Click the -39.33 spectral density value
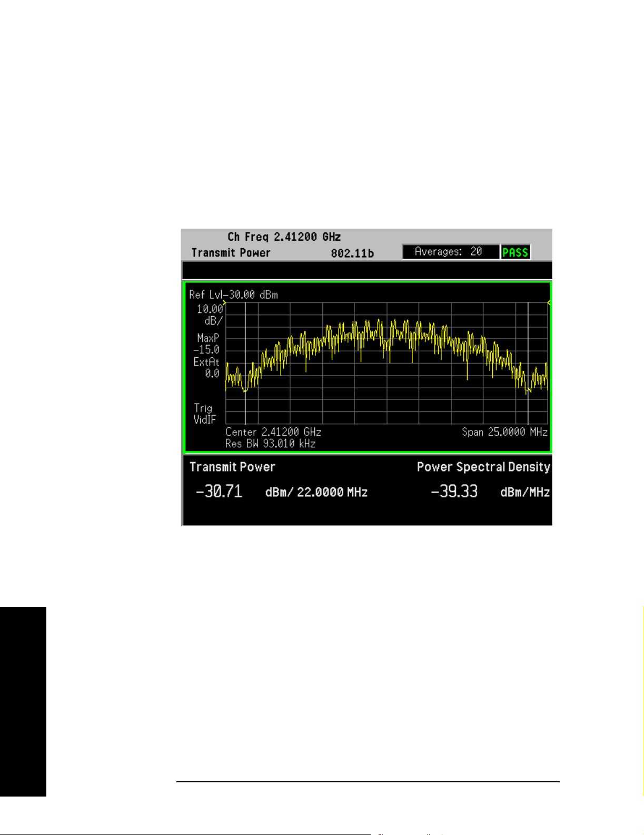The width and height of the screenshot is (644, 835). (454, 492)
